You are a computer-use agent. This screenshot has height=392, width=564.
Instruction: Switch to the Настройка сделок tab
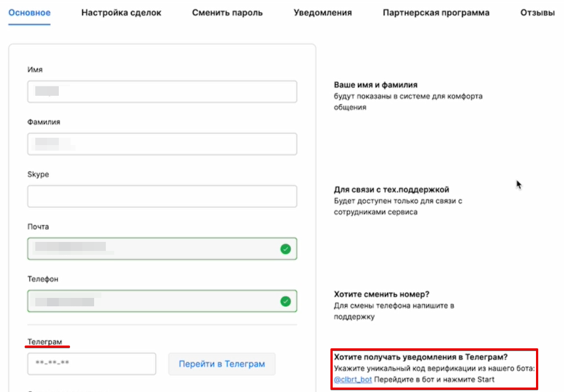121,12
